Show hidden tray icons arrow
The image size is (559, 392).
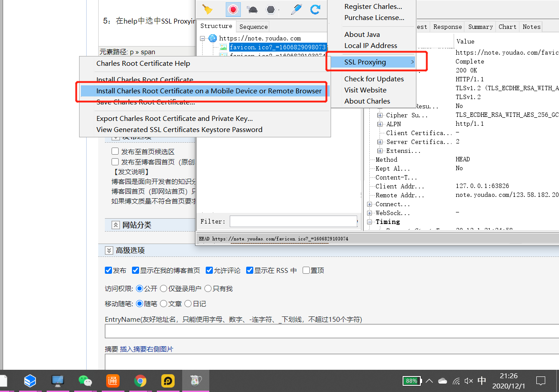429,381
